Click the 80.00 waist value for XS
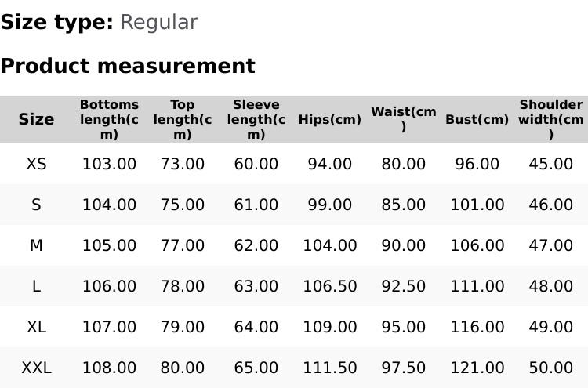Image resolution: width=588 pixels, height=388 pixels. click(404, 164)
